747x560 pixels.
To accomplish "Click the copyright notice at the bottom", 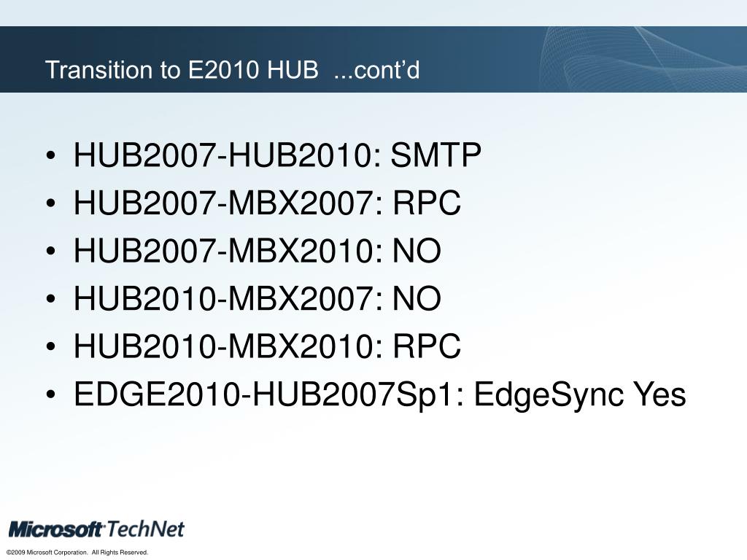I will point(77,553).
